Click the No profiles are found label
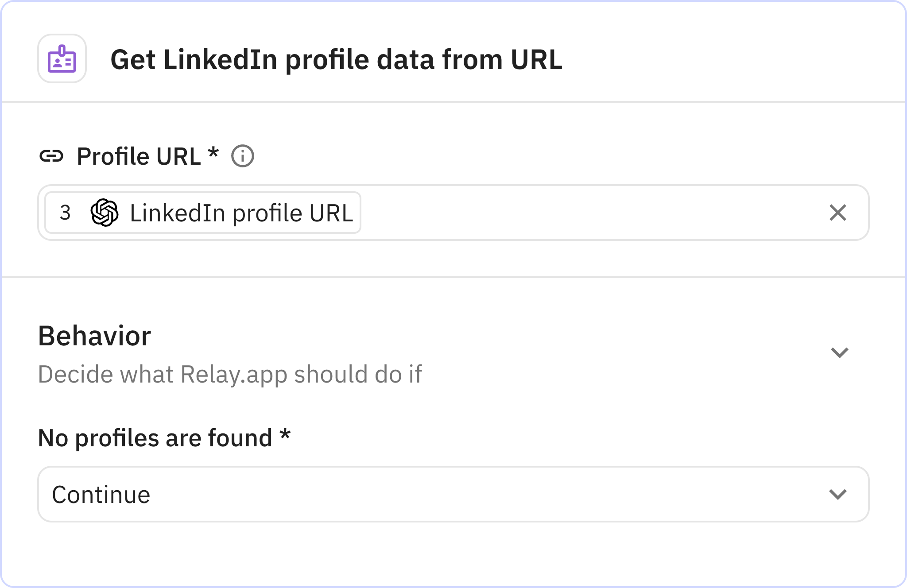This screenshot has width=907, height=588. coord(155,438)
